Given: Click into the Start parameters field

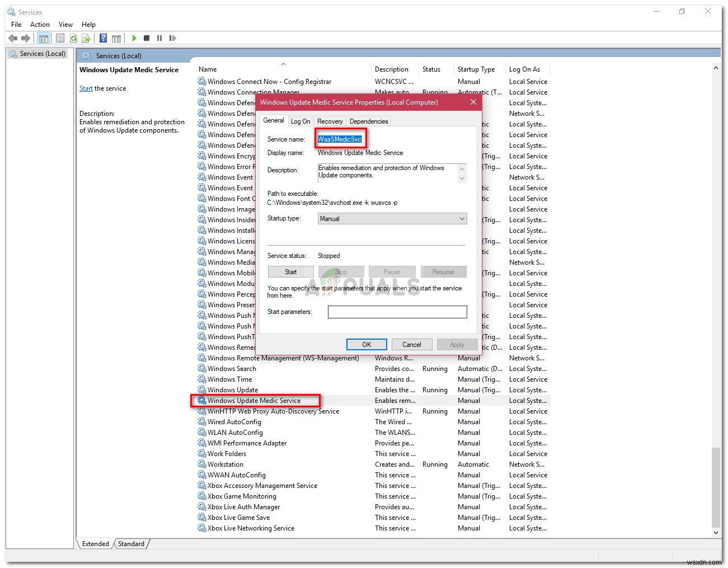Looking at the screenshot, I should (x=397, y=312).
